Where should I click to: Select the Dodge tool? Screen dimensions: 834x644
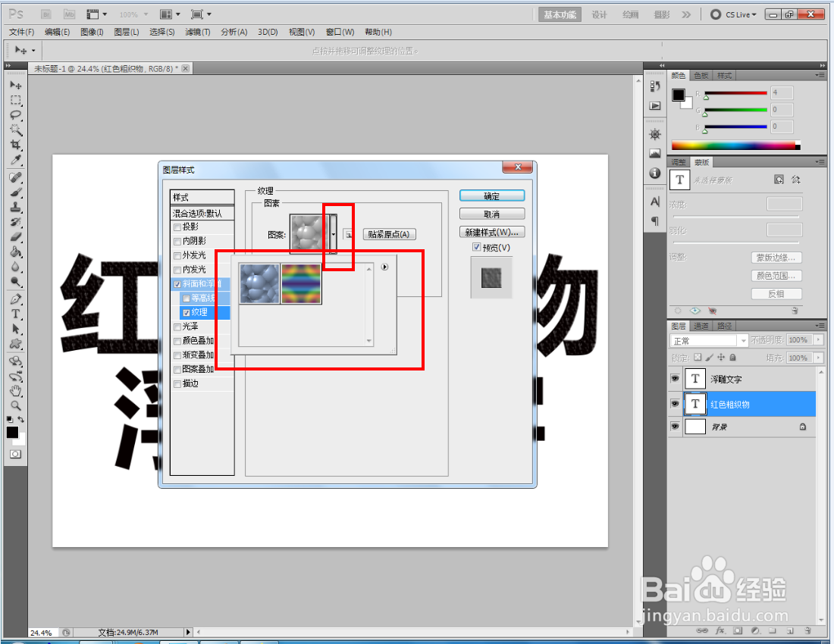(x=15, y=282)
